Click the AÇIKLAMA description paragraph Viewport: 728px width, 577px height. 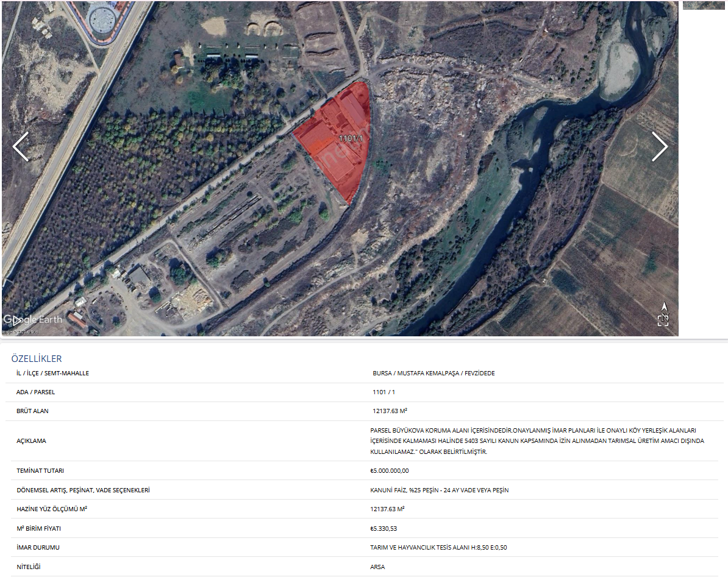[x=537, y=441]
